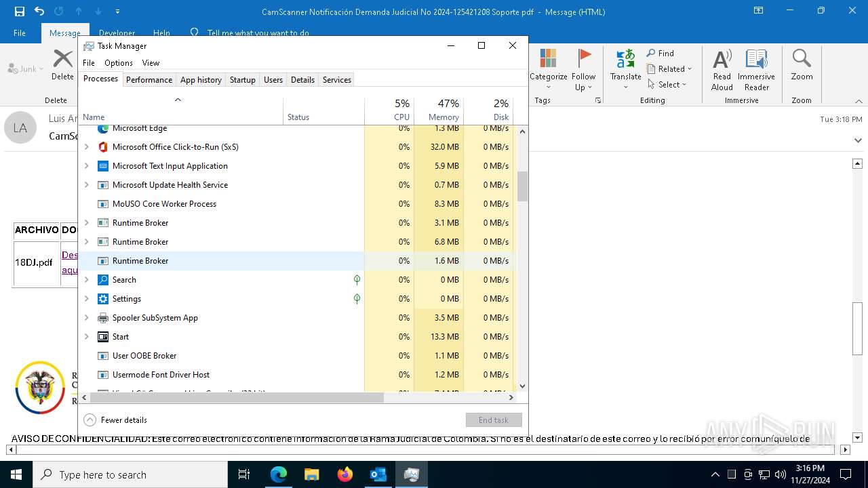Switch to the App history tab
868x488 pixels.
(x=201, y=80)
